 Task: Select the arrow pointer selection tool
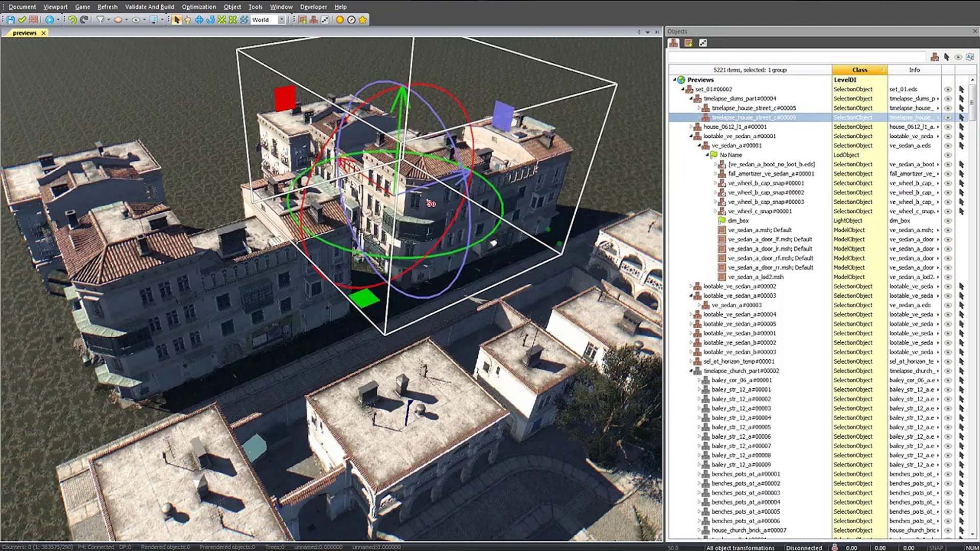pyautogui.click(x=177, y=20)
